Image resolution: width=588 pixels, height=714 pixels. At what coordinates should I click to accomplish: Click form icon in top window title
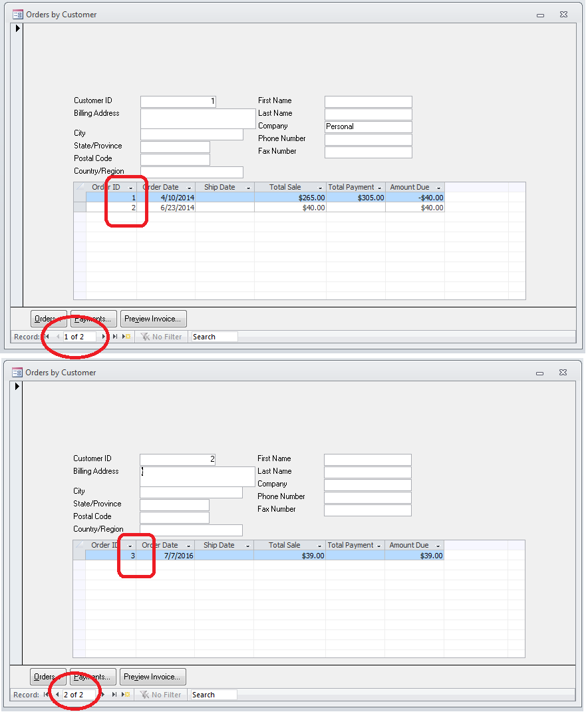pos(18,15)
